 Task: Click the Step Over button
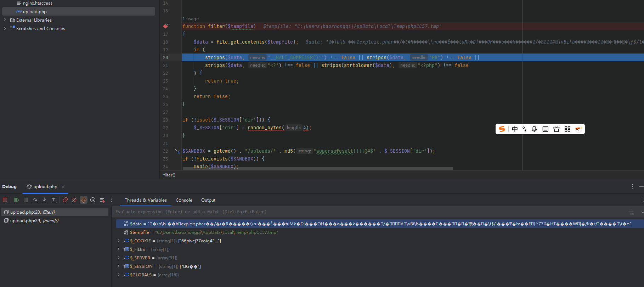coord(35,200)
